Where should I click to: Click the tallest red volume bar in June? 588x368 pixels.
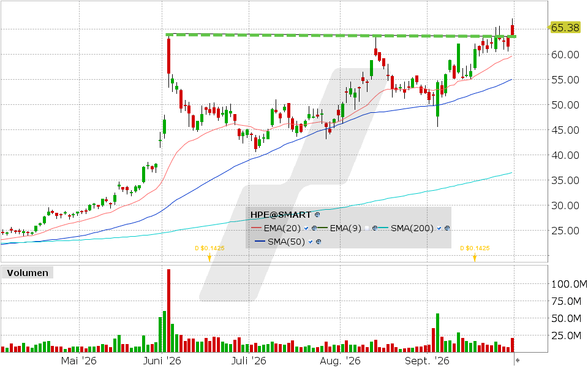tap(168, 310)
